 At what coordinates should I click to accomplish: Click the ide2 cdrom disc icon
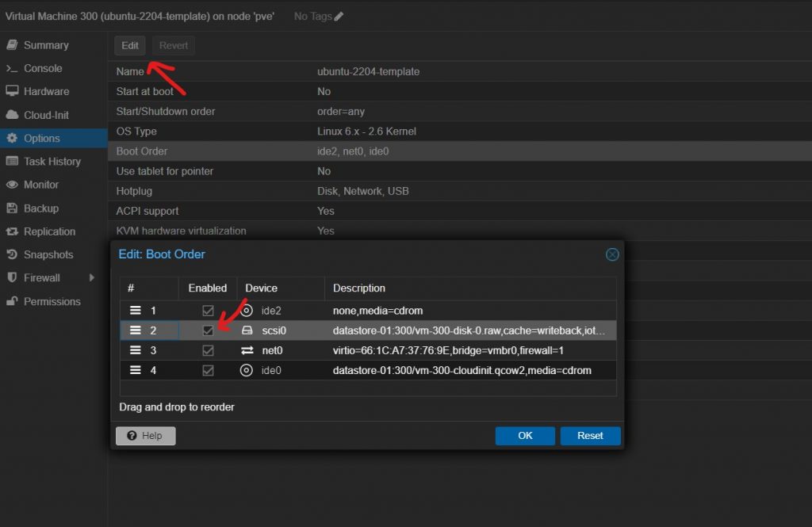[247, 311]
